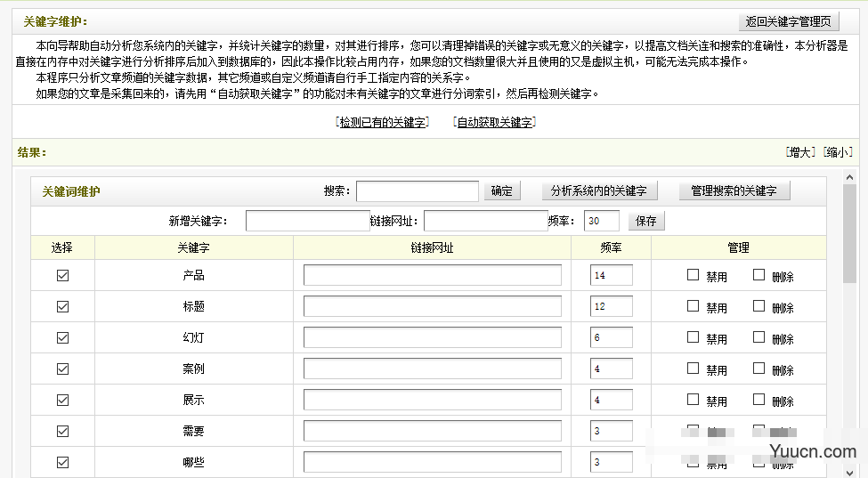Screen dimensions: 868x478
Task: Focus the 搜索 keyword input field
Action: tap(418, 191)
